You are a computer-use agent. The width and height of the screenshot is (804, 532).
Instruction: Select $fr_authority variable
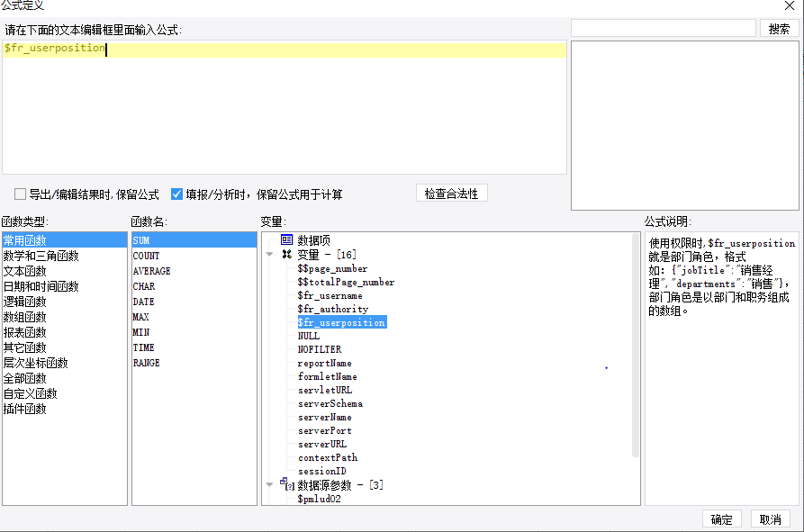point(333,309)
